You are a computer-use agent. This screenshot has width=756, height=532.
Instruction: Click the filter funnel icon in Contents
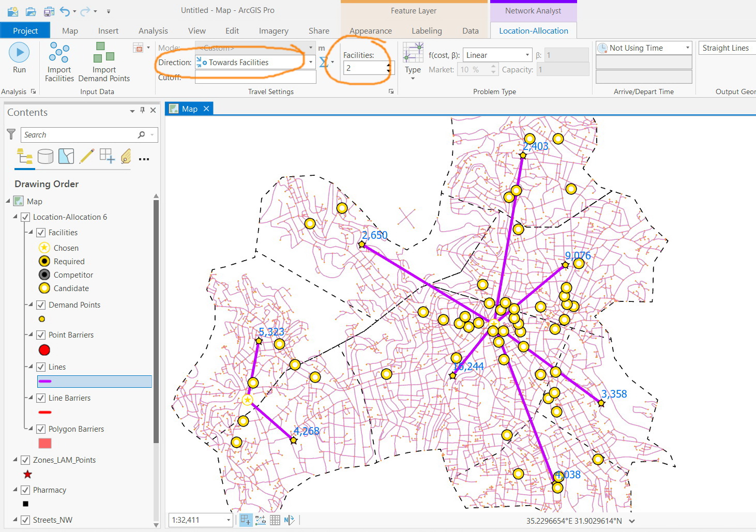point(11,134)
